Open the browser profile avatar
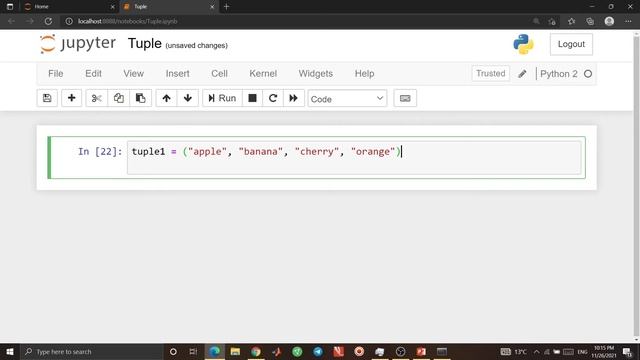Viewport: 640px width, 360px height. coord(609,21)
